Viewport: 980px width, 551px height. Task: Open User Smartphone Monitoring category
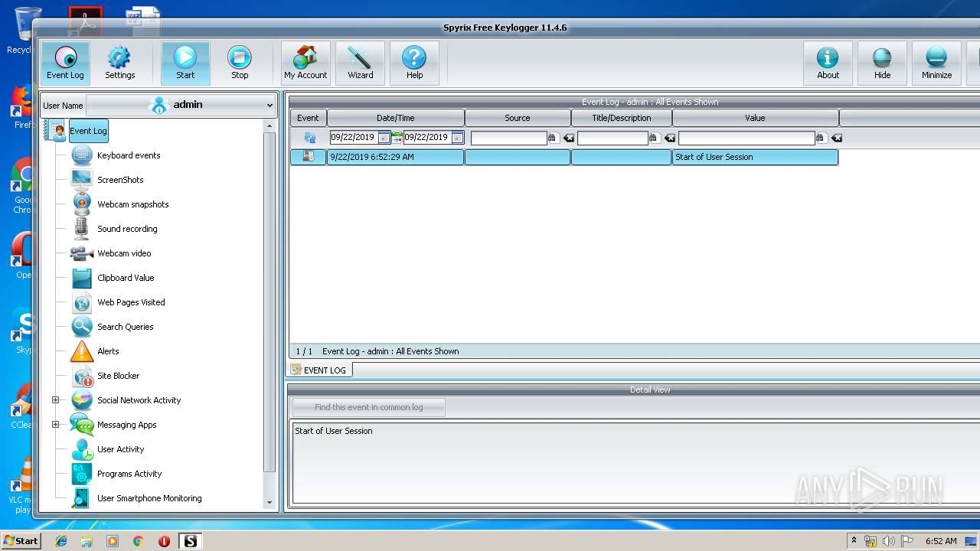149,498
